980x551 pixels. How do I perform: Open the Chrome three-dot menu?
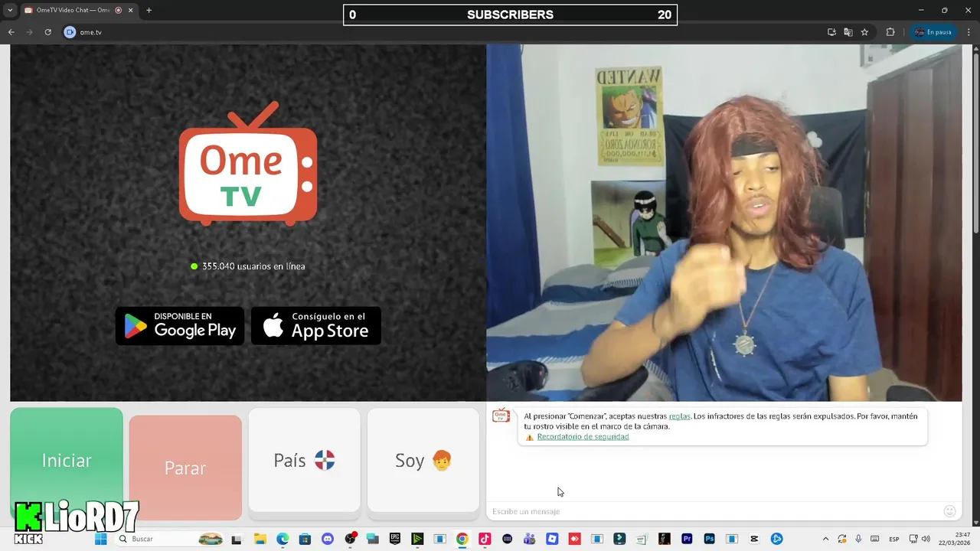[968, 32]
